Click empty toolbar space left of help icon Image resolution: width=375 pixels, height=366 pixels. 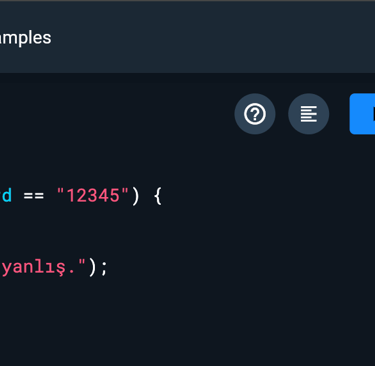(117, 114)
